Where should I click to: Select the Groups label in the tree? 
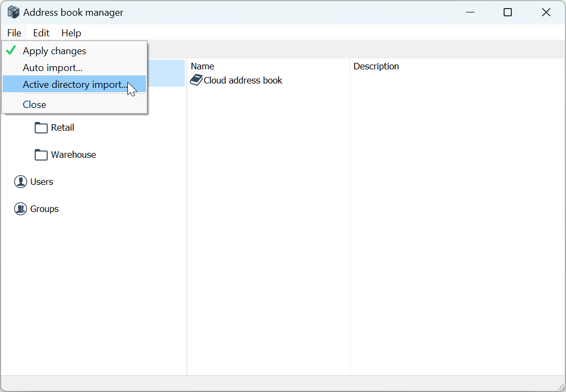(44, 209)
